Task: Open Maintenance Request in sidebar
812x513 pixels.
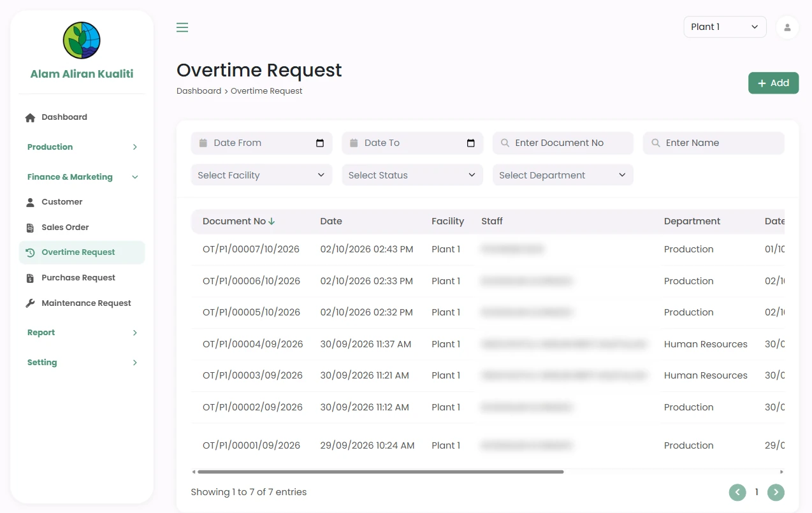Action: point(82,303)
